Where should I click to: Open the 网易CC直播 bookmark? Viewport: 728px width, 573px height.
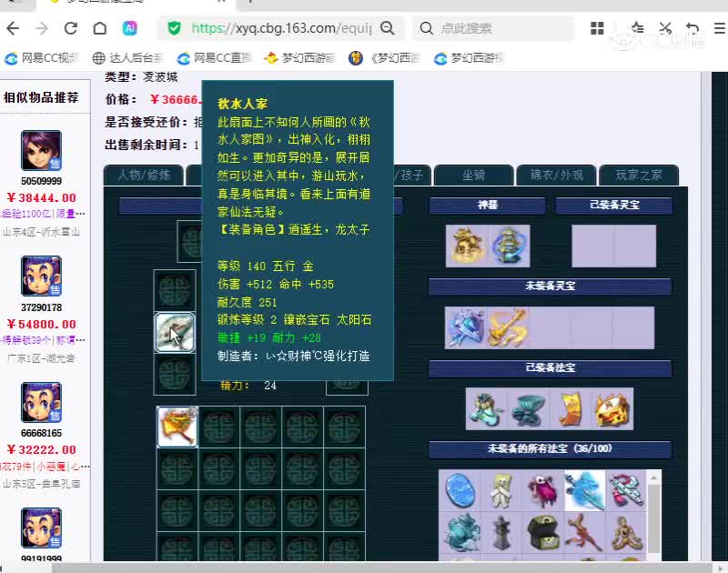214,58
